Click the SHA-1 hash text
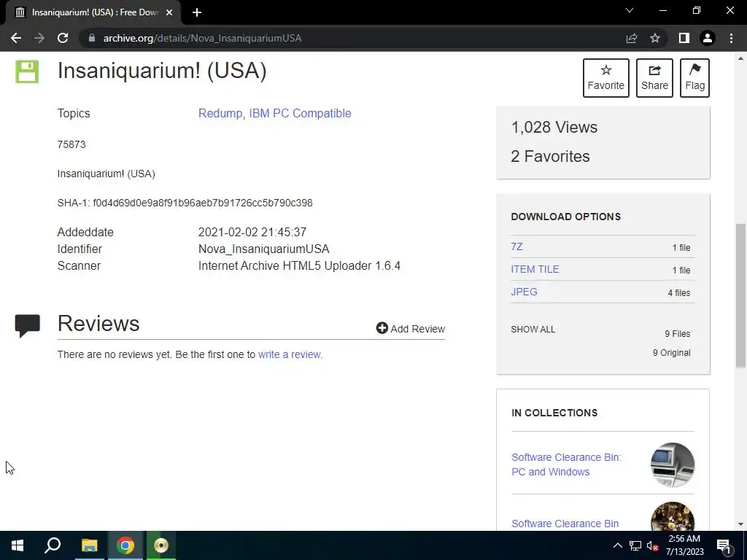 (185, 203)
